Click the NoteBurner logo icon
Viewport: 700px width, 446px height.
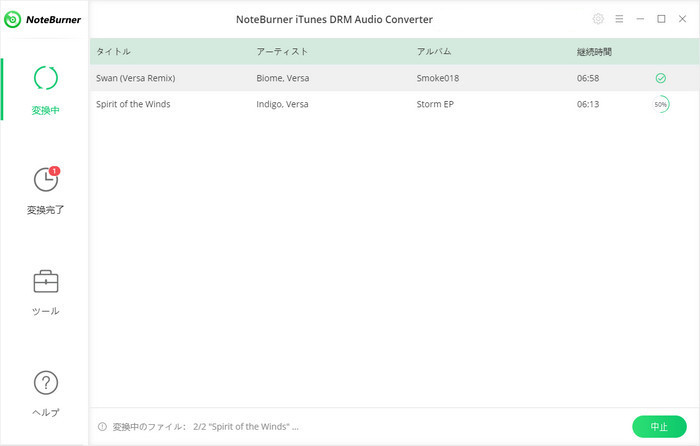pos(12,19)
